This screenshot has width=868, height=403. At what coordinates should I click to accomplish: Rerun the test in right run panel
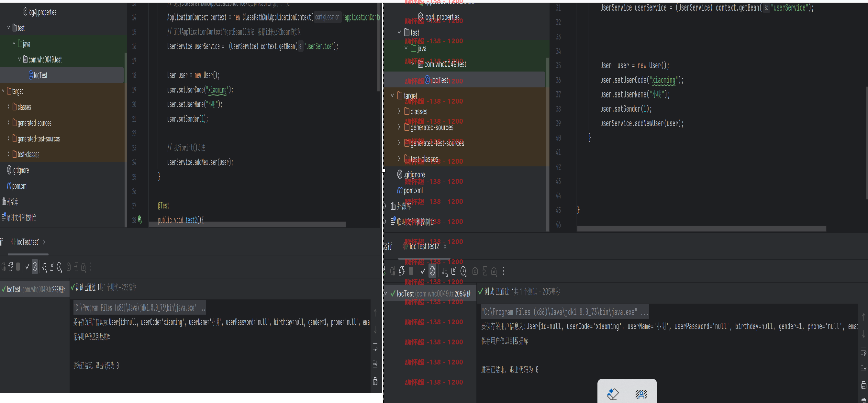pos(393,271)
